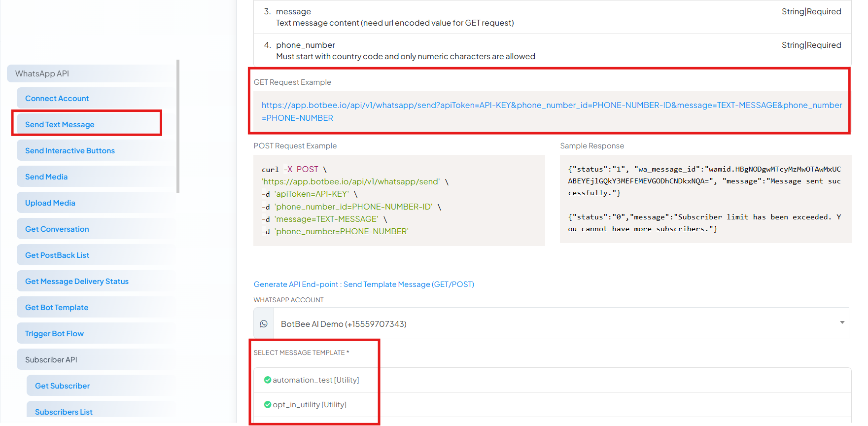
Task: Click the sidebar vertical scrollbar
Action: (178, 126)
